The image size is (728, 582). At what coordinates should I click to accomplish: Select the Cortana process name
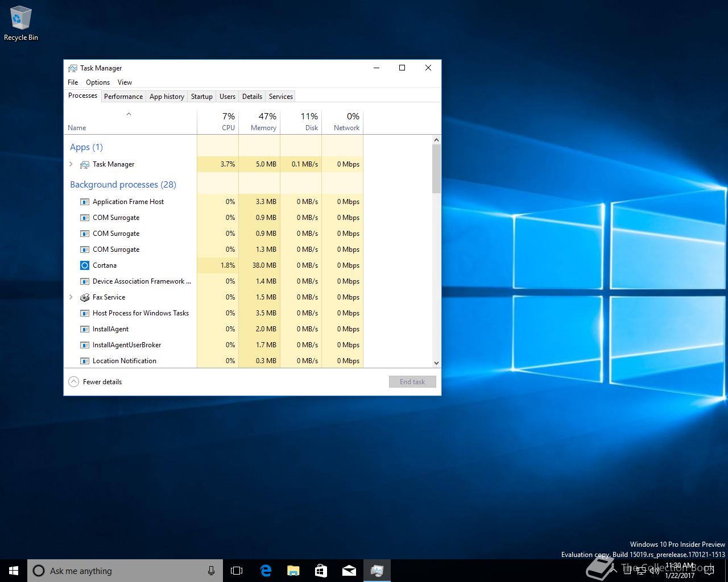[x=105, y=265]
